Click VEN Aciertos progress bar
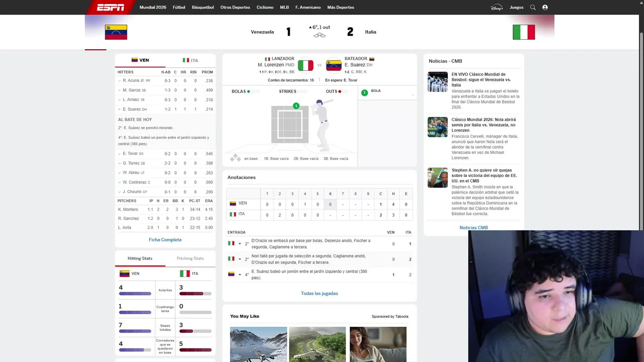Screen dimensions: 644x362 (135, 294)
